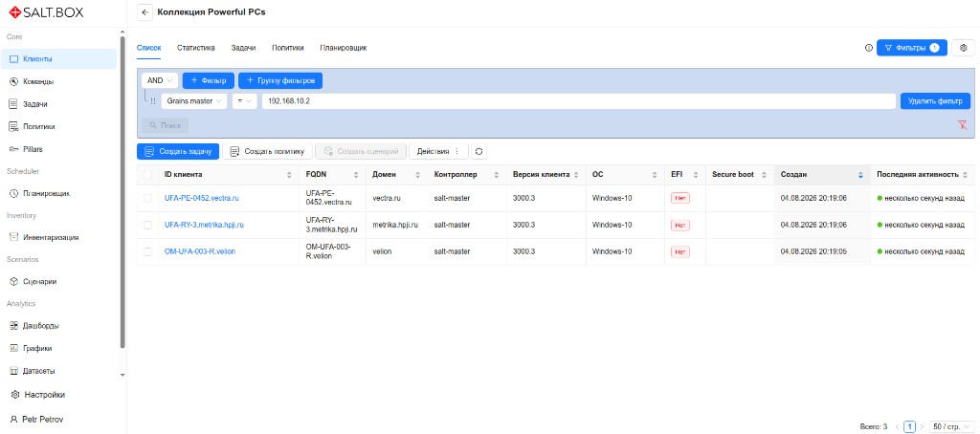This screenshot has width=980, height=434.
Task: Click the refresh icon beside Действия
Action: [479, 151]
